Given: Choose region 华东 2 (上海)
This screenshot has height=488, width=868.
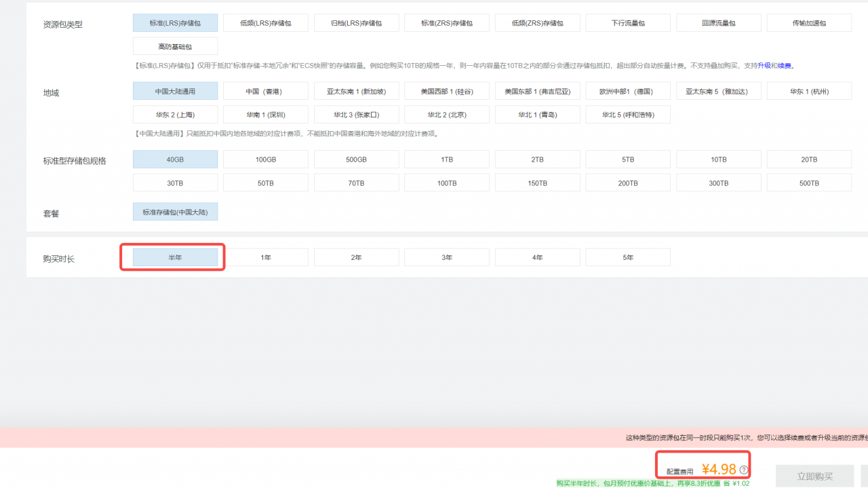Looking at the screenshot, I should [175, 114].
